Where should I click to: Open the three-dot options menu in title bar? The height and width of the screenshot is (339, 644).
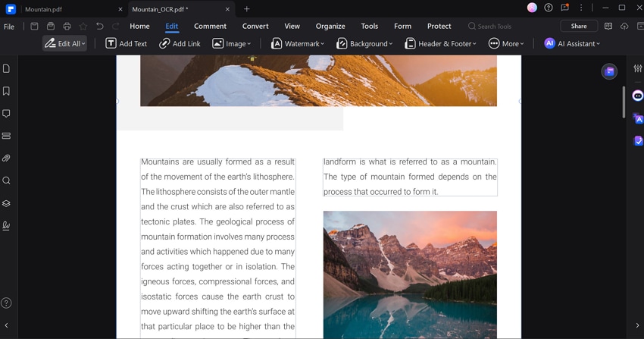(581, 8)
